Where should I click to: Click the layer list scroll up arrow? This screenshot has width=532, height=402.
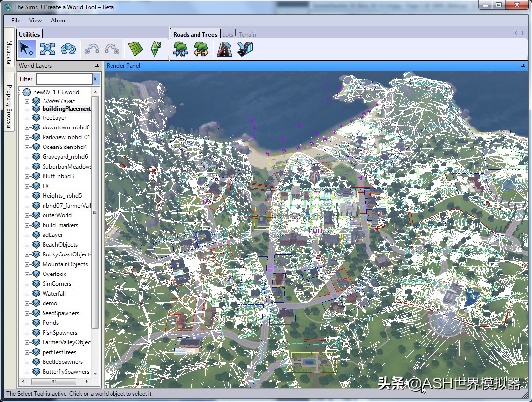pos(95,92)
